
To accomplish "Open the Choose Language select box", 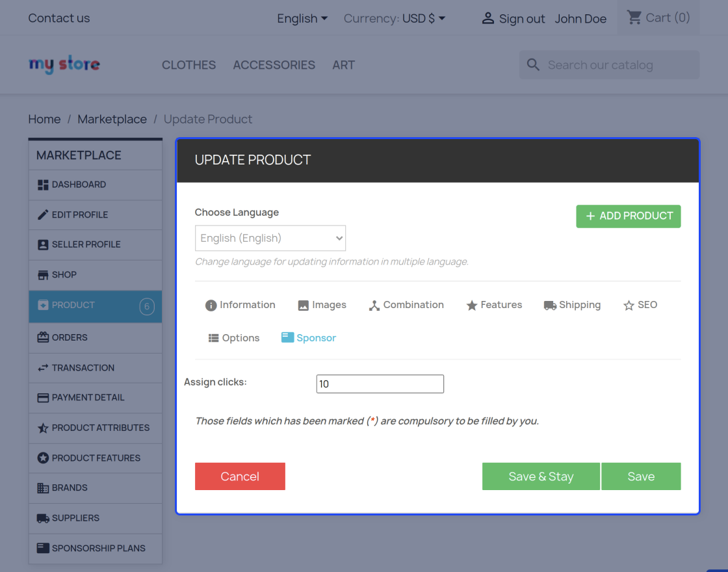I will 270,238.
